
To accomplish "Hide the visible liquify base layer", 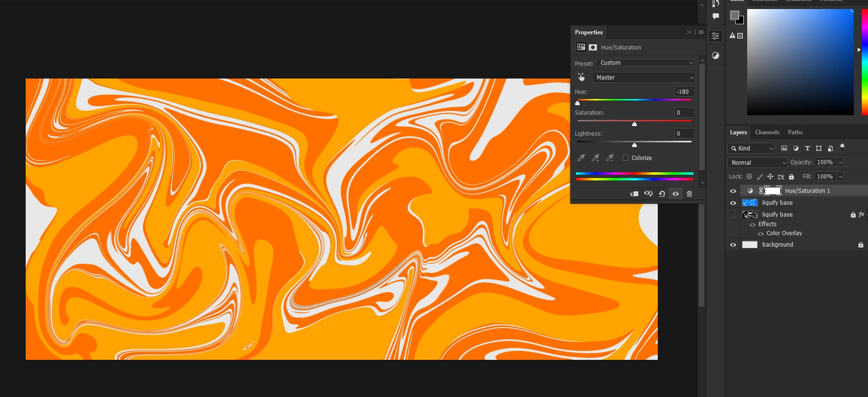I will tap(733, 203).
